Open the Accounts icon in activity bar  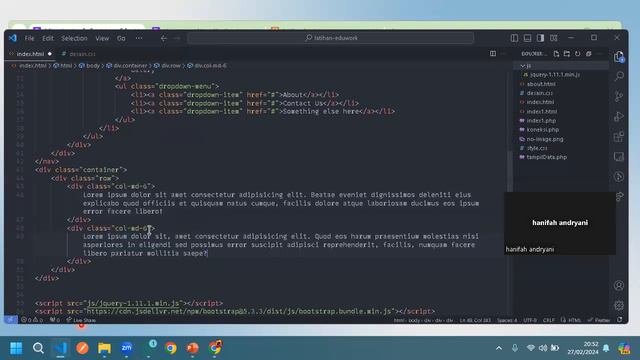click(x=619, y=285)
